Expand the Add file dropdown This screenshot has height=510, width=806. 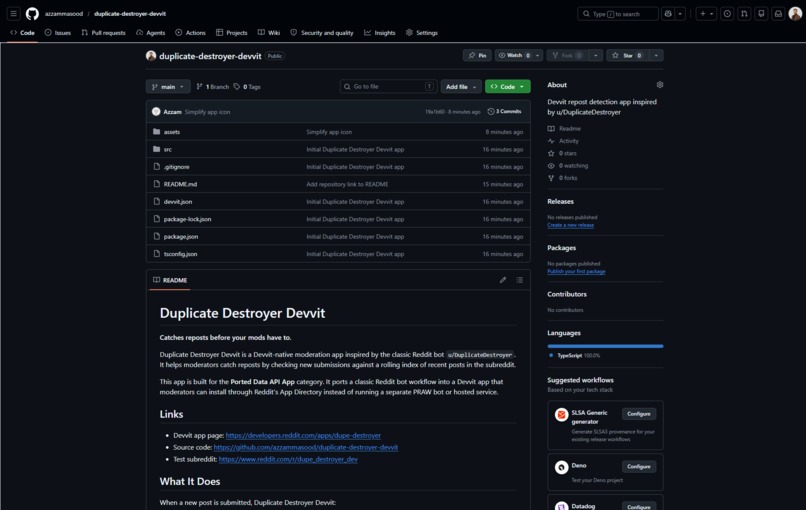click(461, 87)
